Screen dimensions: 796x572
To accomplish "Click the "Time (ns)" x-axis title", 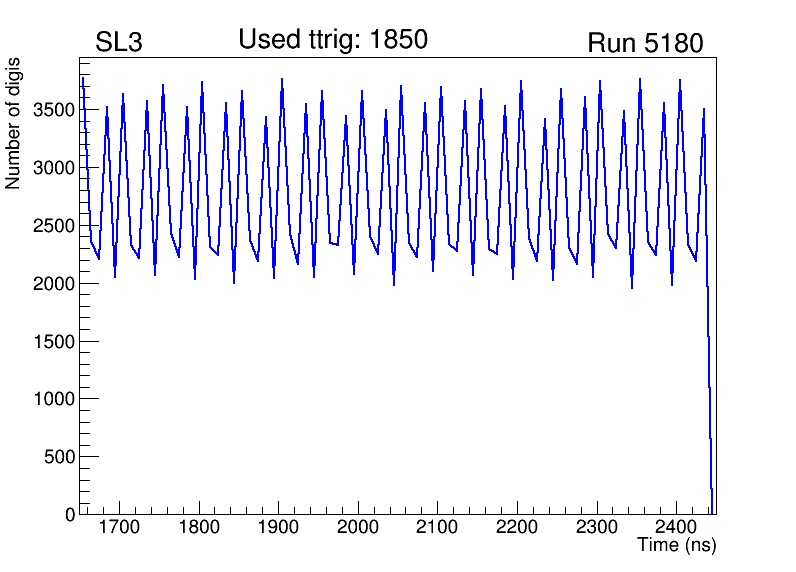I will coord(677,545).
